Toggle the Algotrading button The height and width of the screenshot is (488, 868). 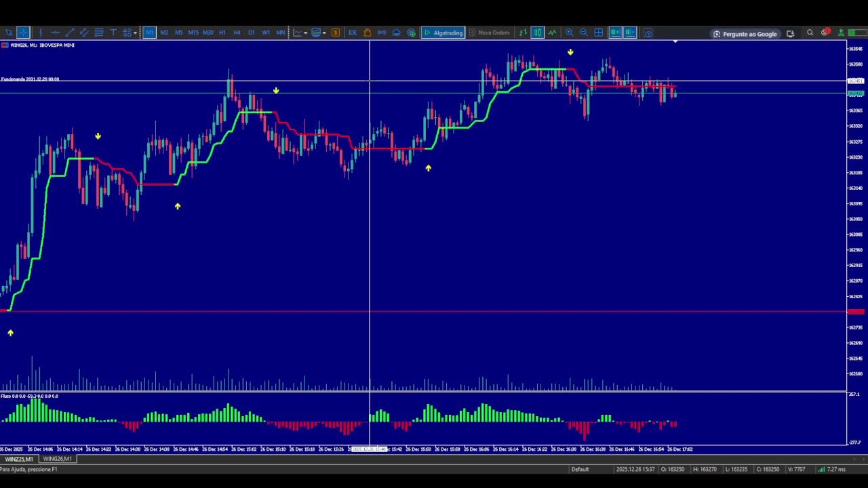(443, 33)
